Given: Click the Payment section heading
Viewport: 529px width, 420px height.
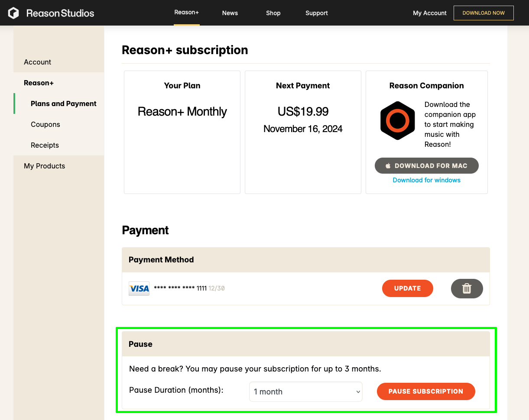Looking at the screenshot, I should [x=146, y=230].
